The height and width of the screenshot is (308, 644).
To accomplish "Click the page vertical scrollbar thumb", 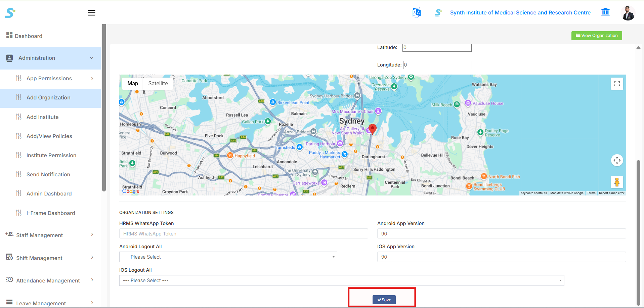I will pyautogui.click(x=638, y=233).
